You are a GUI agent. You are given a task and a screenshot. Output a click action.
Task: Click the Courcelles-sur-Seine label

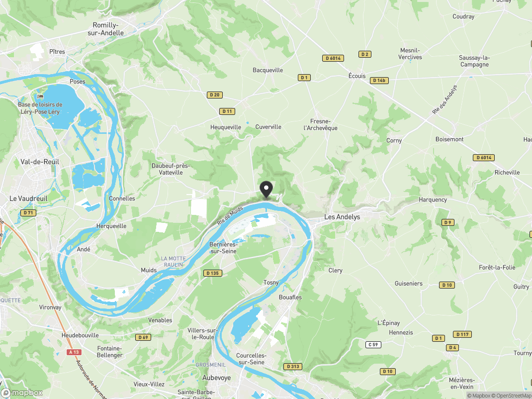(x=251, y=359)
